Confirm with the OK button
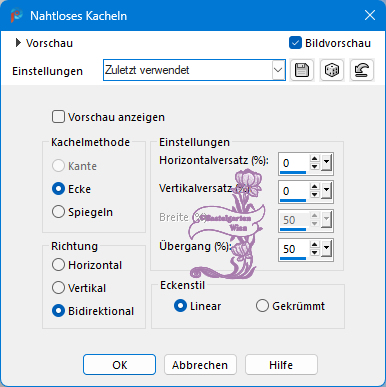 click(x=119, y=365)
